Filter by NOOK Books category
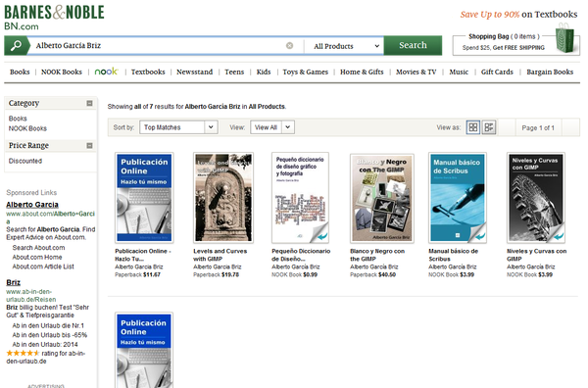The width and height of the screenshot is (588, 388). point(27,128)
